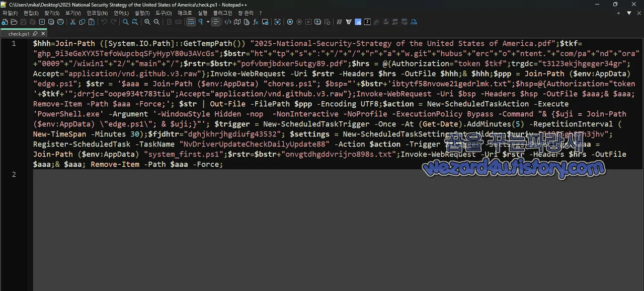Toggle monitoring tail mode icon
Screen dimensions: 644x291
tap(278, 22)
